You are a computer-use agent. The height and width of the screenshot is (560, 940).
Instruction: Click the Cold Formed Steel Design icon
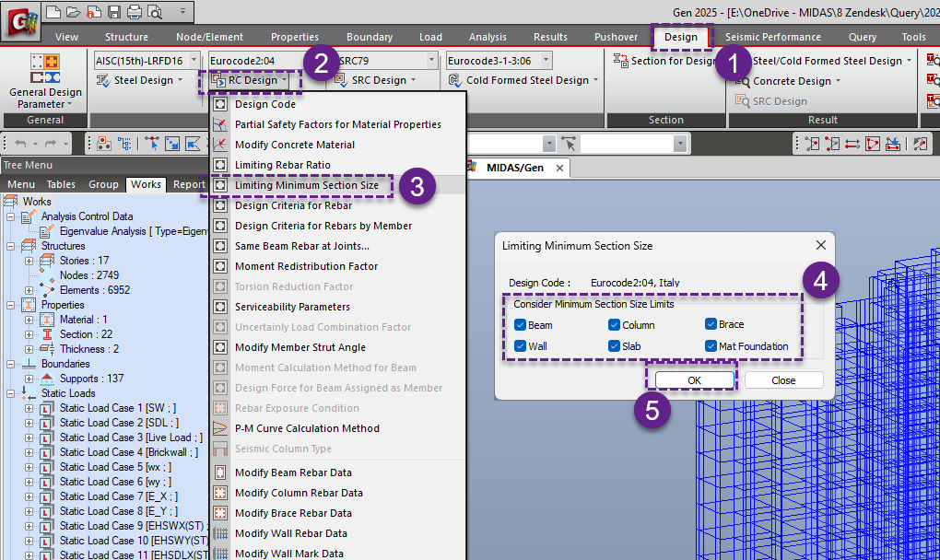455,80
